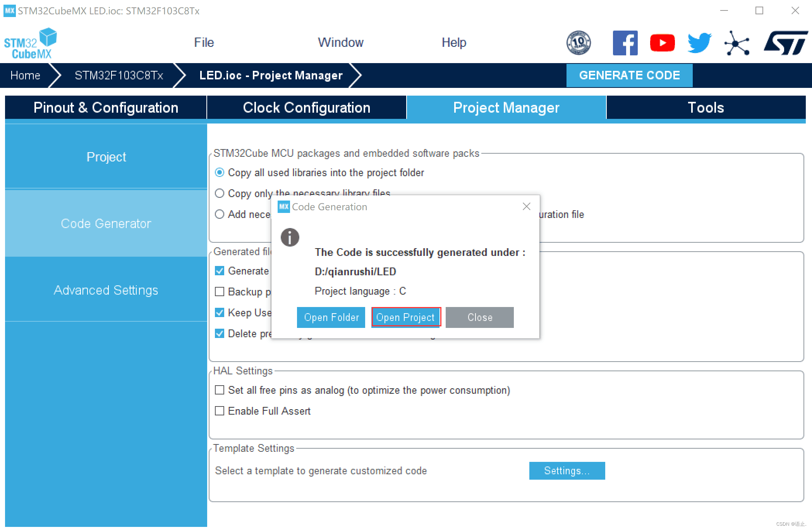Click the ST community network star icon
812x530 pixels.
click(736, 43)
